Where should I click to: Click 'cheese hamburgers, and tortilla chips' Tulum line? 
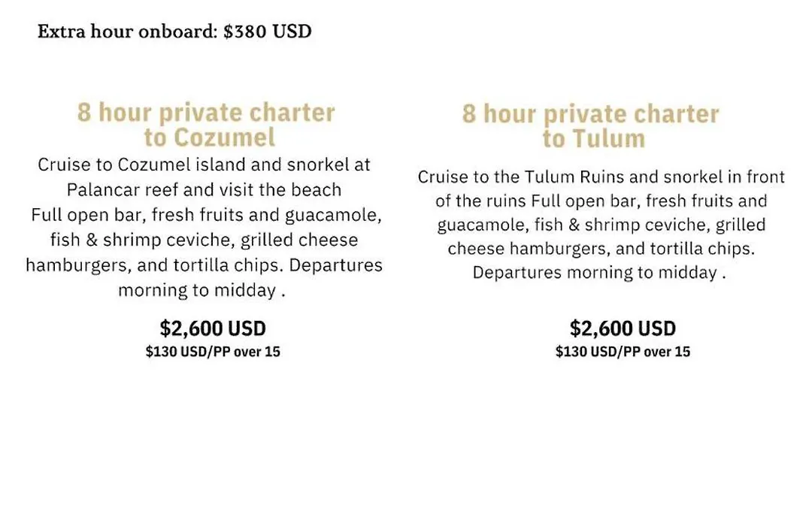[601, 249]
